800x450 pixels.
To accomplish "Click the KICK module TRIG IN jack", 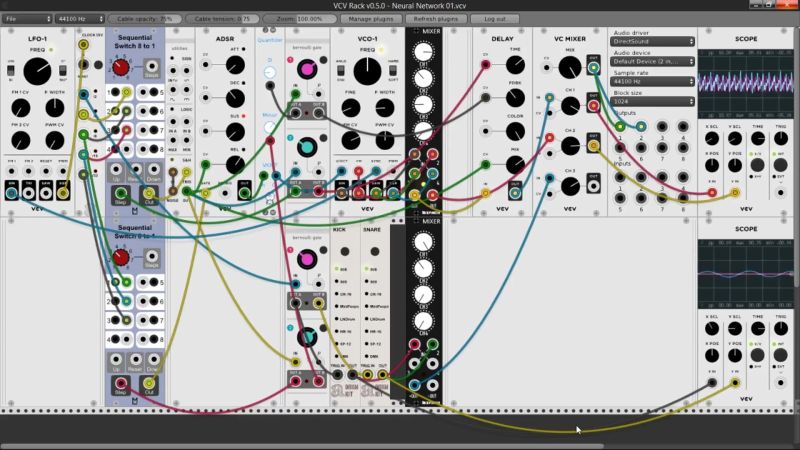I will pyautogui.click(x=337, y=374).
